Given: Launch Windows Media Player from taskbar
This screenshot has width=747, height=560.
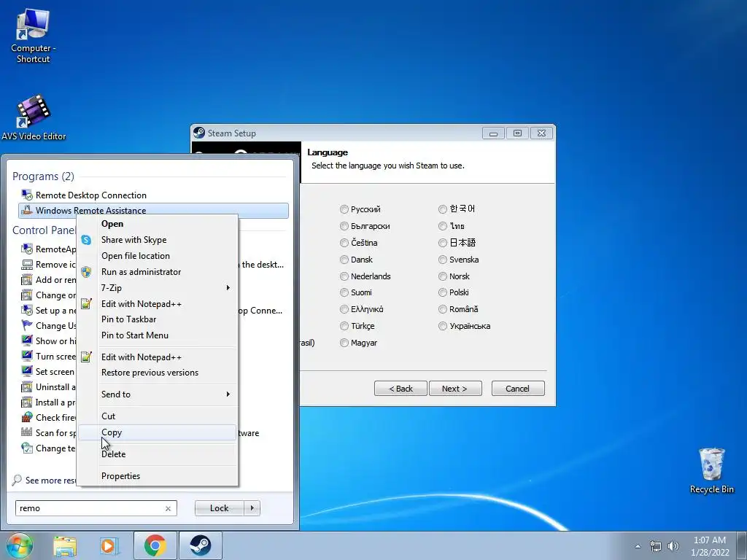Looking at the screenshot, I should click(x=109, y=545).
